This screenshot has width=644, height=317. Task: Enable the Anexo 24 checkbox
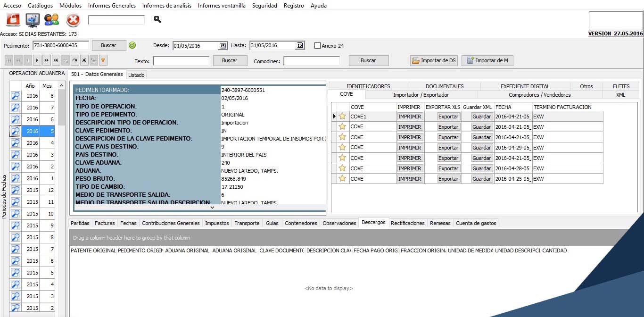pyautogui.click(x=317, y=46)
